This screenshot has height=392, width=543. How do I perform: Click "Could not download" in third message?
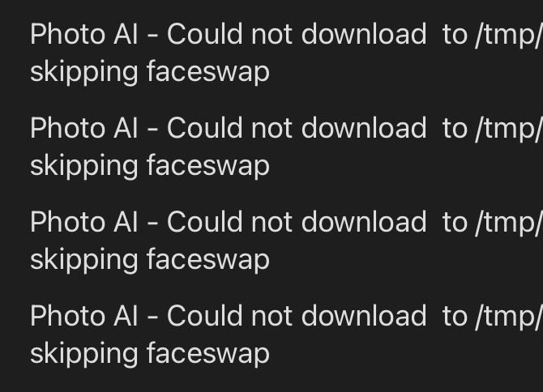click(x=297, y=222)
